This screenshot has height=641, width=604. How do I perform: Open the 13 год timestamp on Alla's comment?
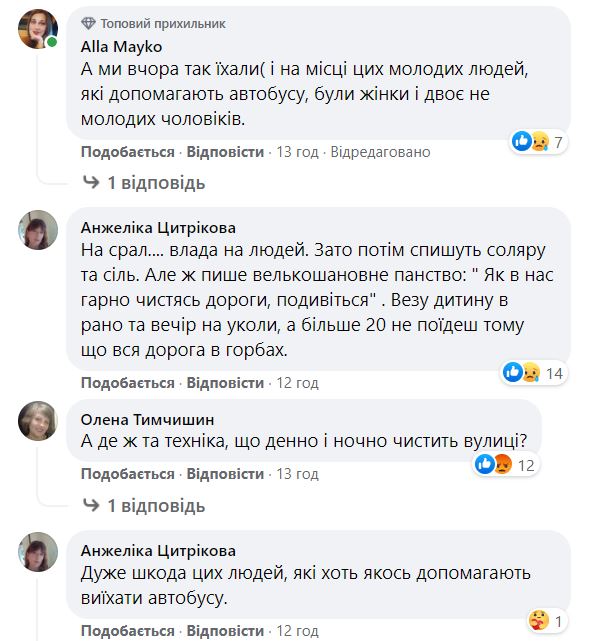point(297,152)
